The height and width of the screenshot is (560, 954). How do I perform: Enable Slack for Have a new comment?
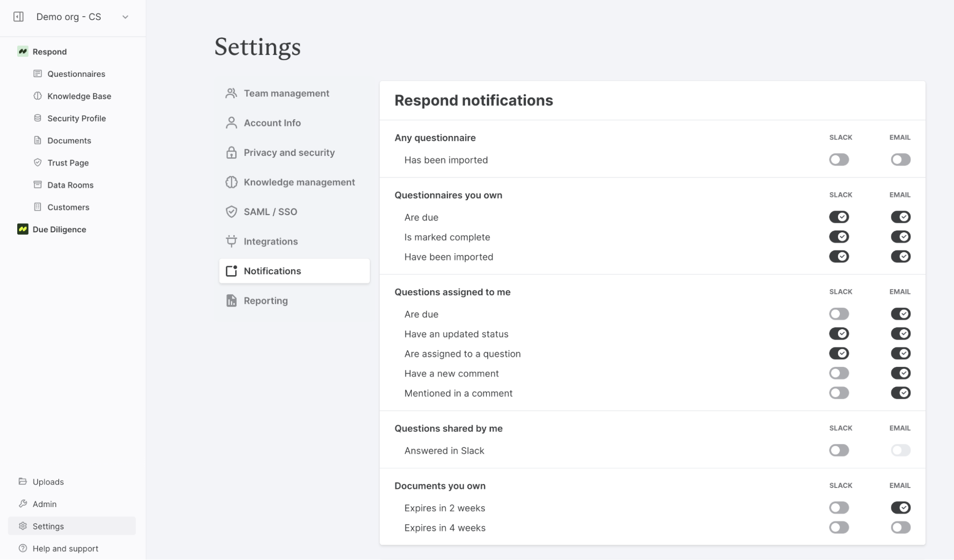[839, 373]
